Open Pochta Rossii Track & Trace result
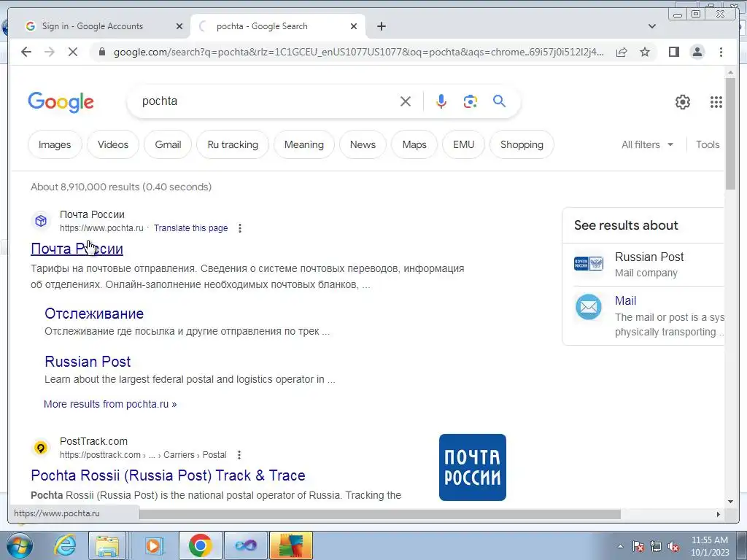 pos(168,475)
